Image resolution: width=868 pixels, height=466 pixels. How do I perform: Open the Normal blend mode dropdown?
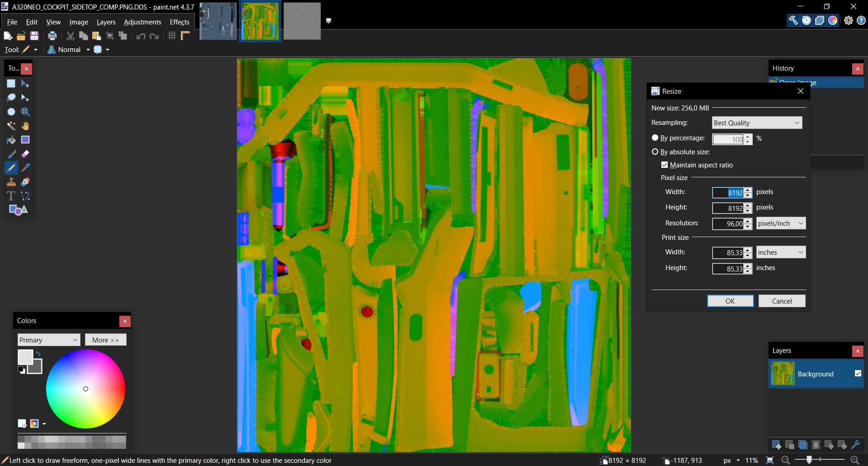[x=69, y=49]
